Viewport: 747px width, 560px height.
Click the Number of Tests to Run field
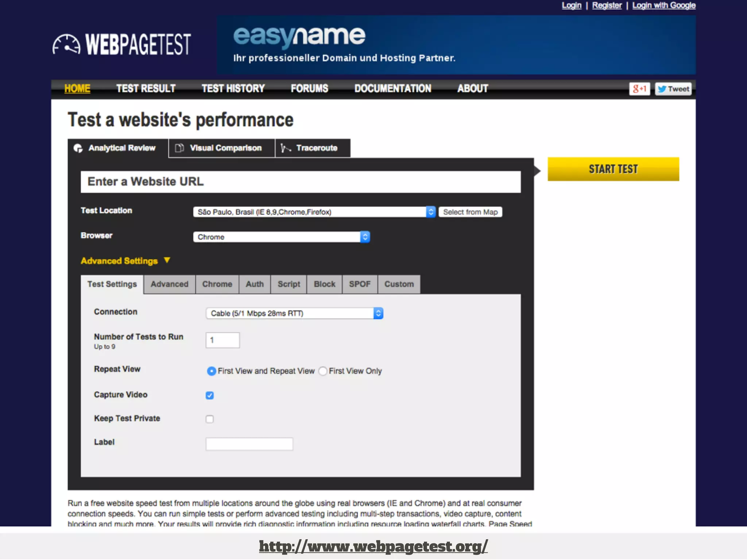[222, 340]
